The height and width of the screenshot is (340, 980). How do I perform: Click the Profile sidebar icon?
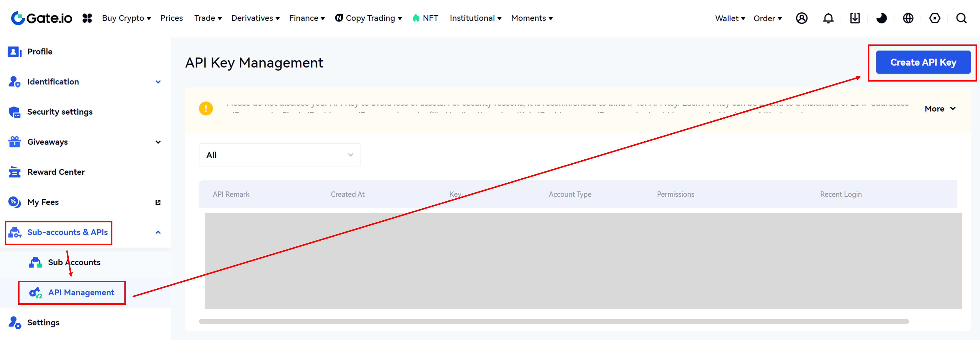click(x=15, y=51)
